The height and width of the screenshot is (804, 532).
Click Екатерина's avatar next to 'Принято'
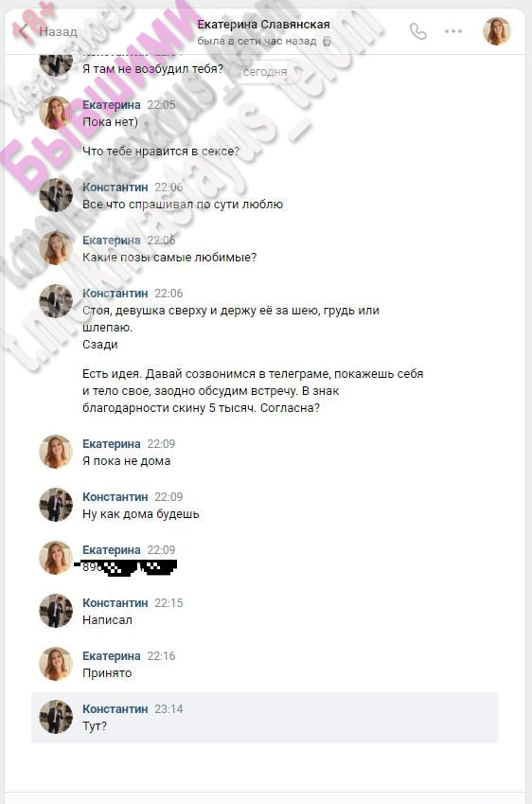tap(56, 664)
